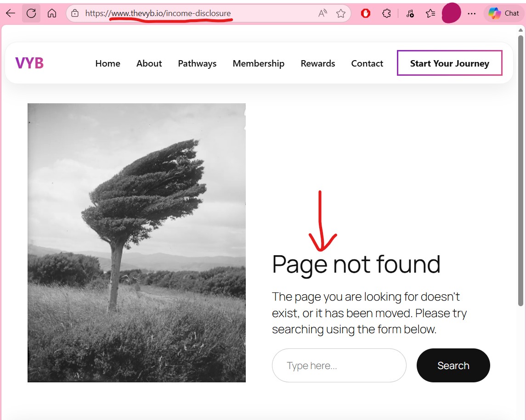The image size is (526, 420).
Task: Go to the browser home page icon
Action: coord(52,13)
